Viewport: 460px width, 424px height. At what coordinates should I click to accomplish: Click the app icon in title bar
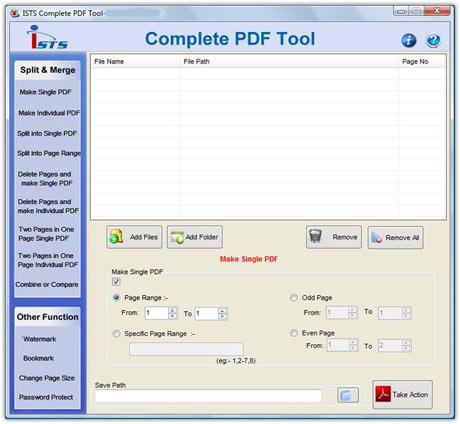[x=15, y=13]
